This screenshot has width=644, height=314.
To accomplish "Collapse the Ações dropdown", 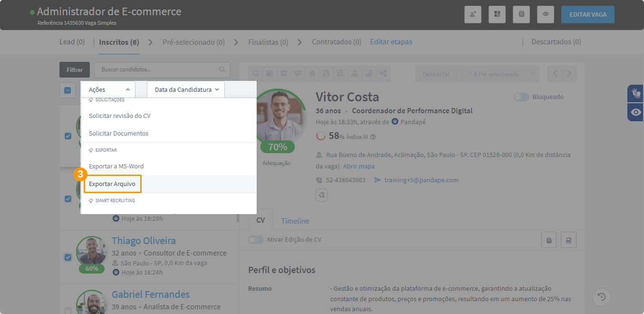I will point(108,89).
